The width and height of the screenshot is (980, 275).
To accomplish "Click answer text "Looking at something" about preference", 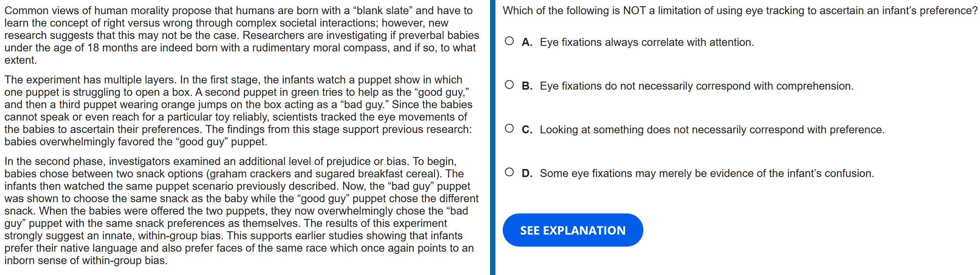I will click(x=712, y=130).
